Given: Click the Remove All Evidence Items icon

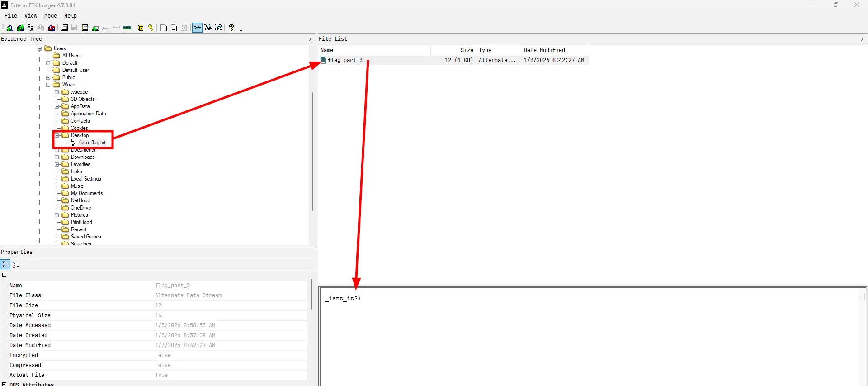Looking at the screenshot, I should point(52,28).
